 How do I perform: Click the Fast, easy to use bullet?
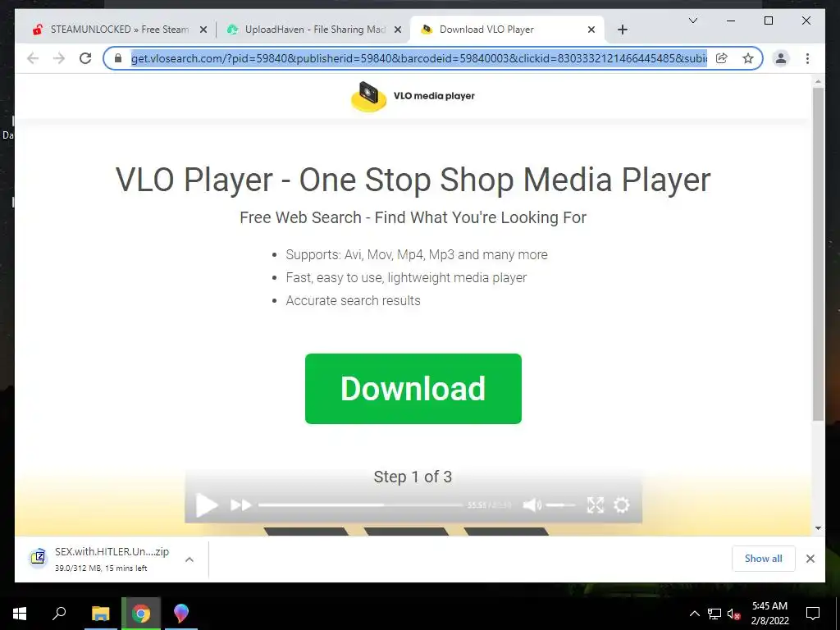406,277
